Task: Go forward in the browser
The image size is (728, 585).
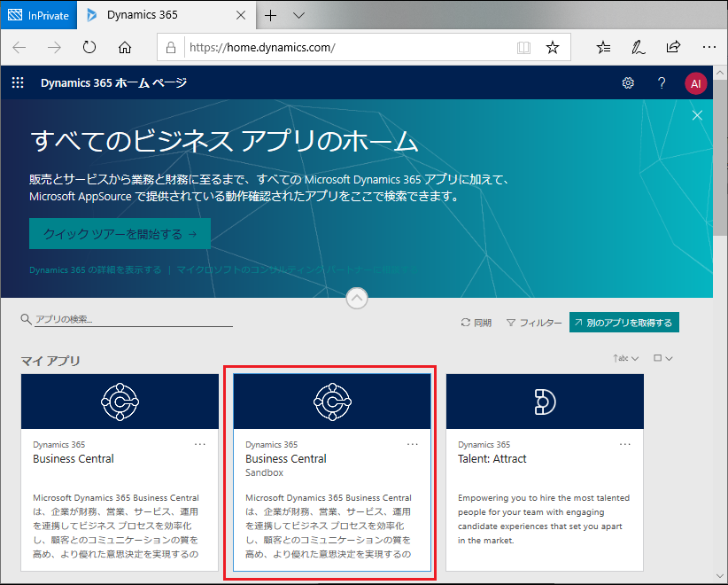Action: 54,47
